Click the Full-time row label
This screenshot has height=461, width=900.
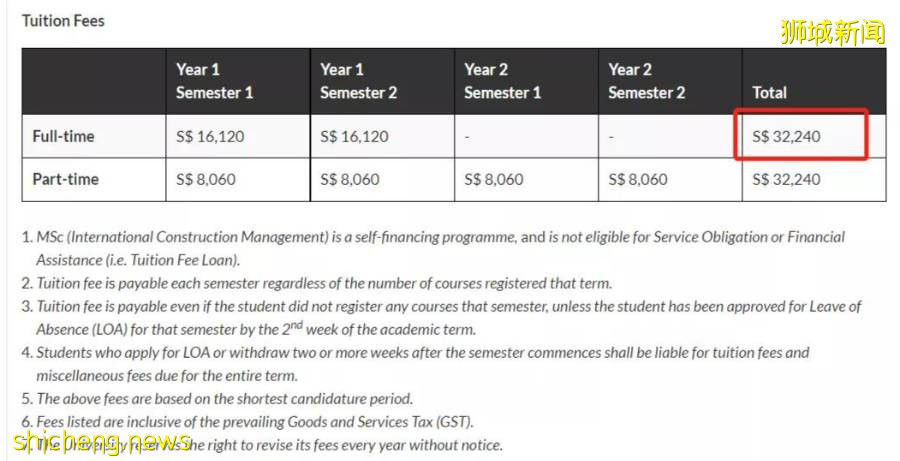coord(63,136)
